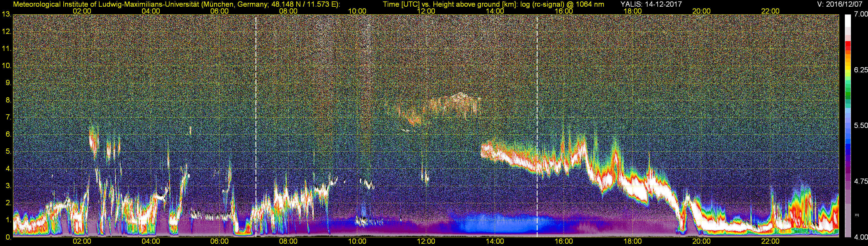The height and width of the screenshot is (246, 868).
Task: Click the 3 km height axis label
Action: click(x=8, y=186)
